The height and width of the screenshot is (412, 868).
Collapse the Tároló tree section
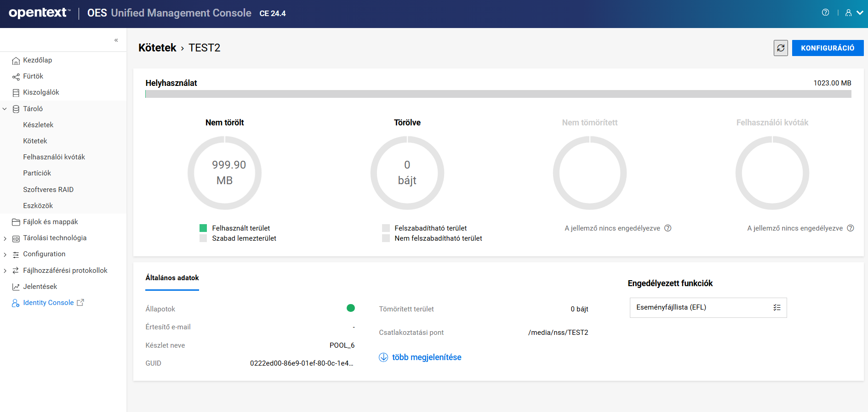click(x=5, y=109)
